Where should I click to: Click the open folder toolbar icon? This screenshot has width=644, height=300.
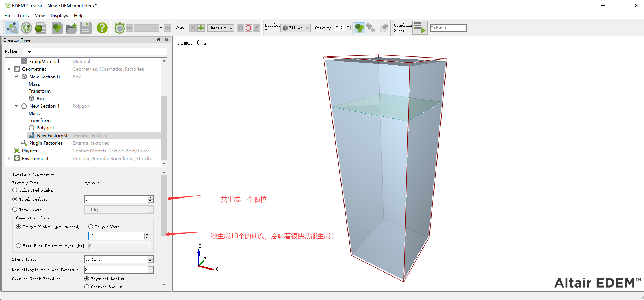[71, 28]
